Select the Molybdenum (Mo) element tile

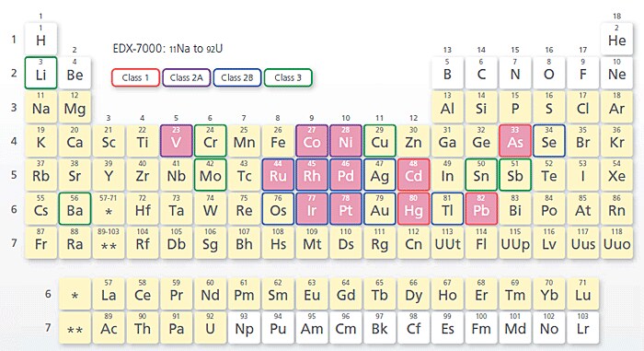point(211,175)
